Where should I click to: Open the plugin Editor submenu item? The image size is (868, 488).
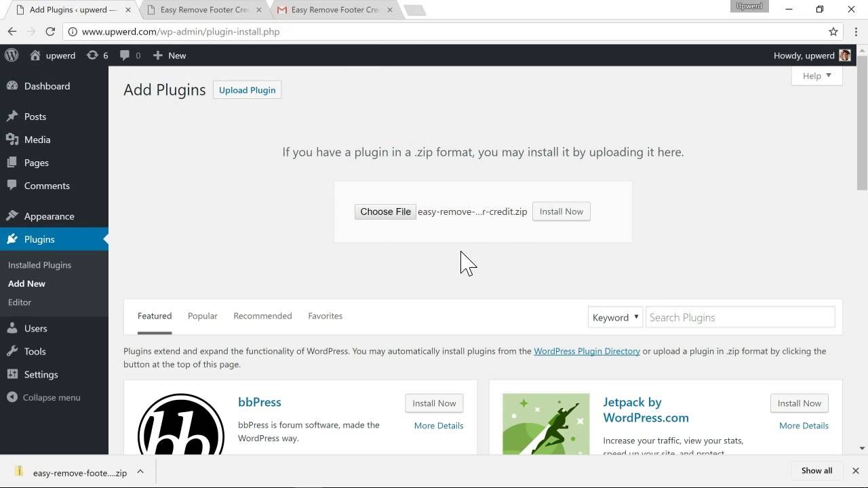20,302
